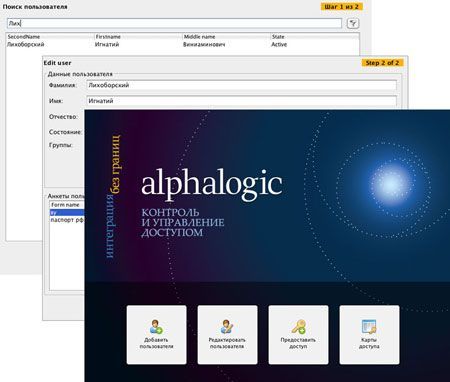
Task: Click the 'Игнатий' first name cell
Action: coord(107,44)
